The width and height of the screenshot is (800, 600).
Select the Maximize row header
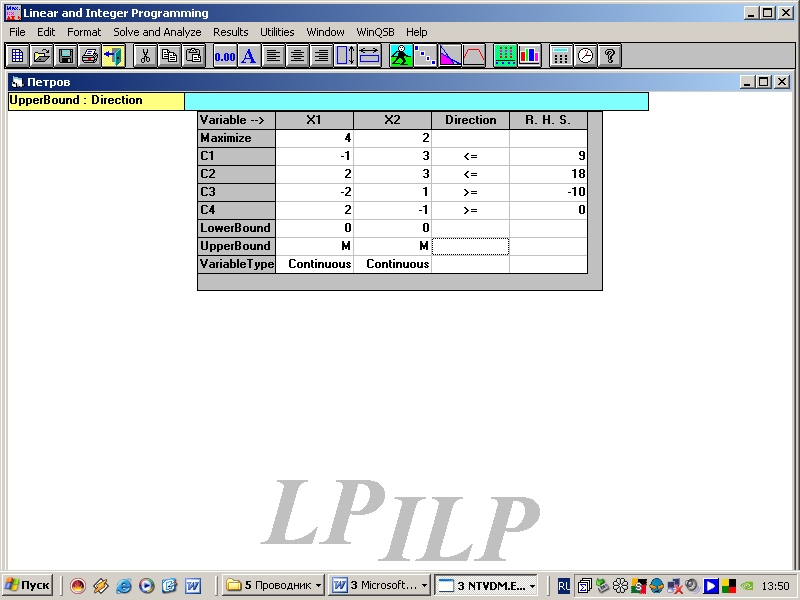coord(237,138)
